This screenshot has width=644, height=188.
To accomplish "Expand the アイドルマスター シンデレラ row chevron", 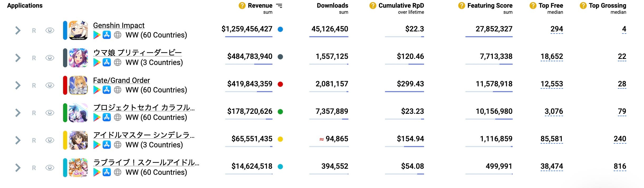I will pos(18,140).
